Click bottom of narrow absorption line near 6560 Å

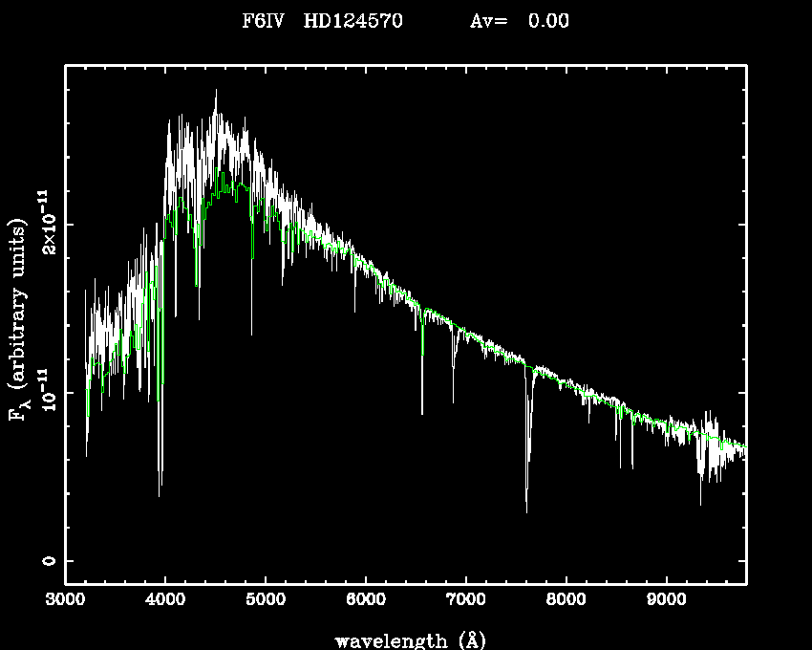click(x=422, y=413)
